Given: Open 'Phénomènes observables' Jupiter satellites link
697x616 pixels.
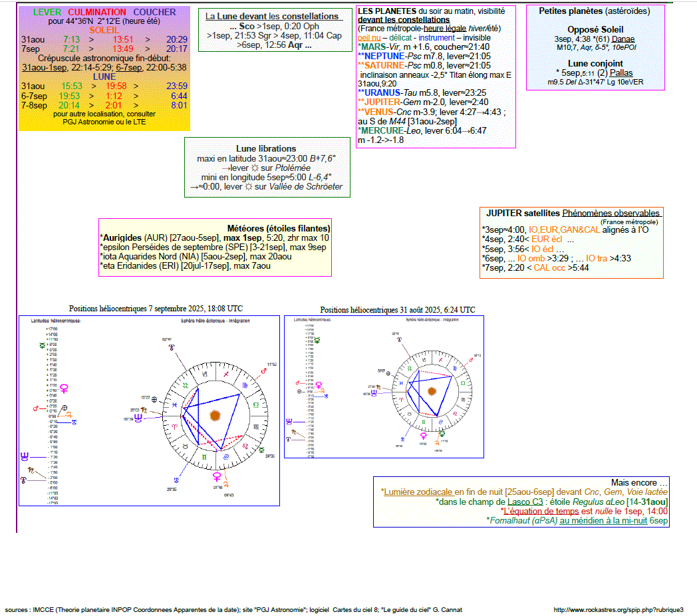Looking at the screenshot, I should [x=611, y=213].
